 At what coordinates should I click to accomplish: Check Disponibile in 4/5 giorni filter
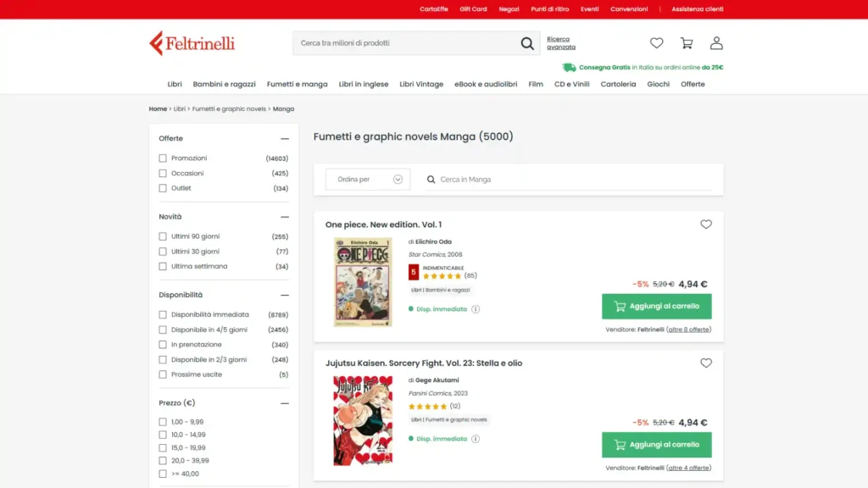[163, 330]
